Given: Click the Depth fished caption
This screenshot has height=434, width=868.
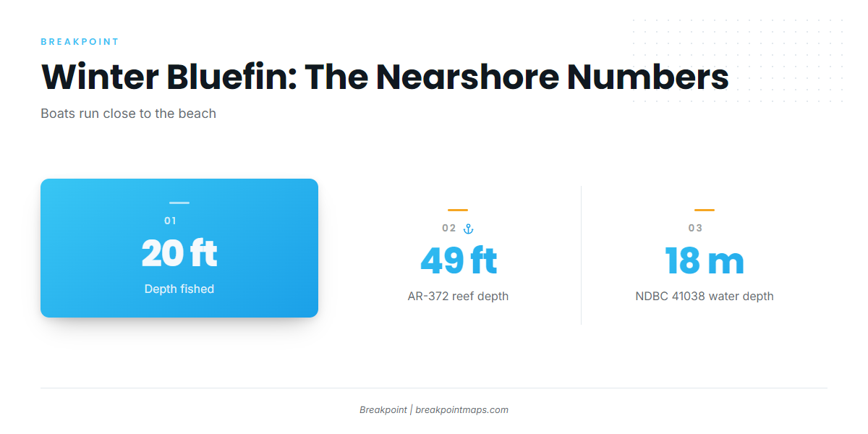Looking at the screenshot, I should coord(179,289).
